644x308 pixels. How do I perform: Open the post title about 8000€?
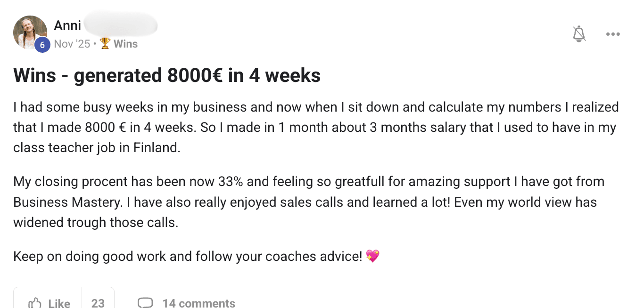pos(167,75)
